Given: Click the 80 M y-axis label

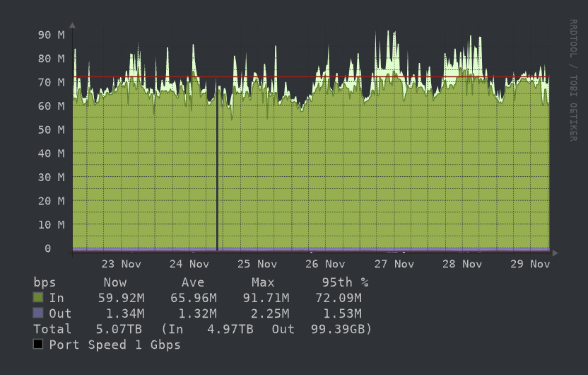Looking at the screenshot, I should tap(51, 59).
